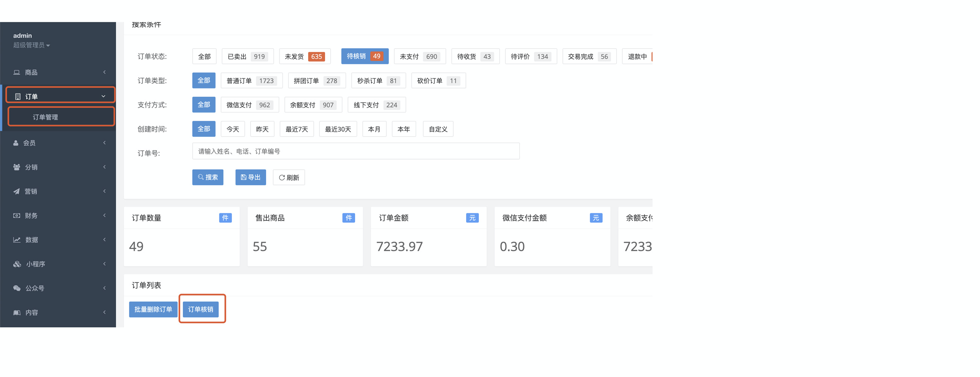Click the 数据 chart icon in sidebar
This screenshot has height=377, width=980.
pyautogui.click(x=17, y=240)
